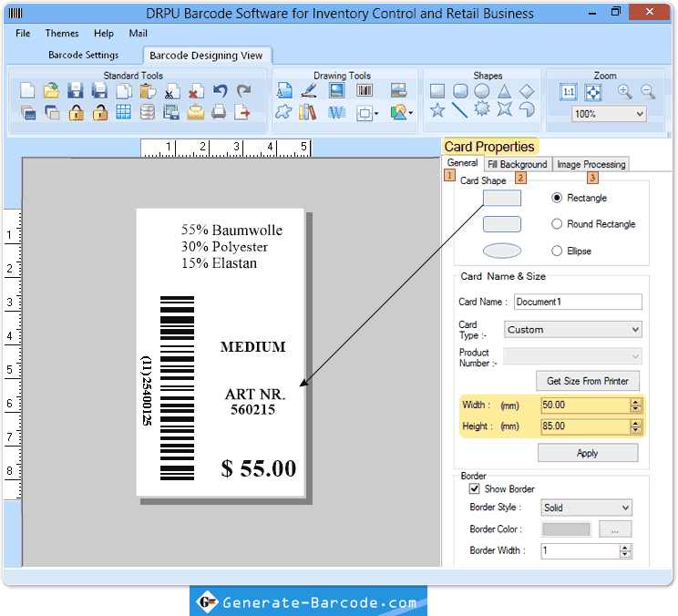Redo the last action
The width and height of the screenshot is (678, 616).
244,91
